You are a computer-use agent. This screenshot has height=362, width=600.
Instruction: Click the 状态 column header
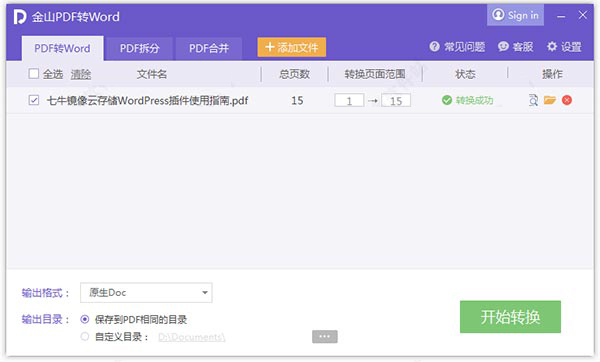465,74
